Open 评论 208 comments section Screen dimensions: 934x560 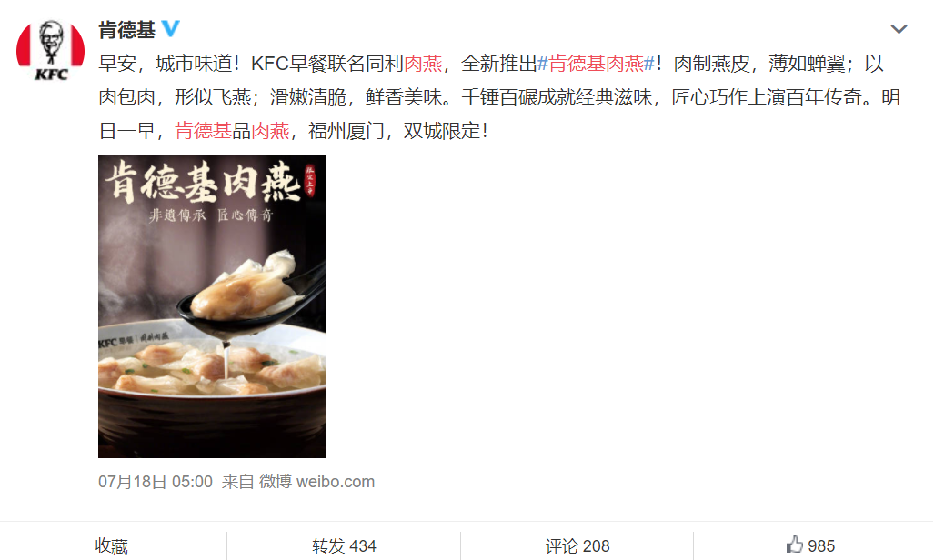pyautogui.click(x=577, y=545)
